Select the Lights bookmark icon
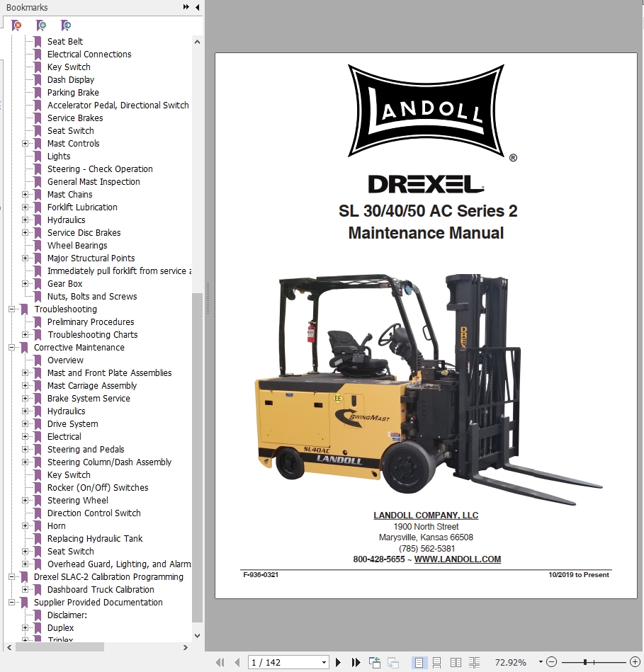Viewport: 644px width, 672px height. pyautogui.click(x=38, y=156)
